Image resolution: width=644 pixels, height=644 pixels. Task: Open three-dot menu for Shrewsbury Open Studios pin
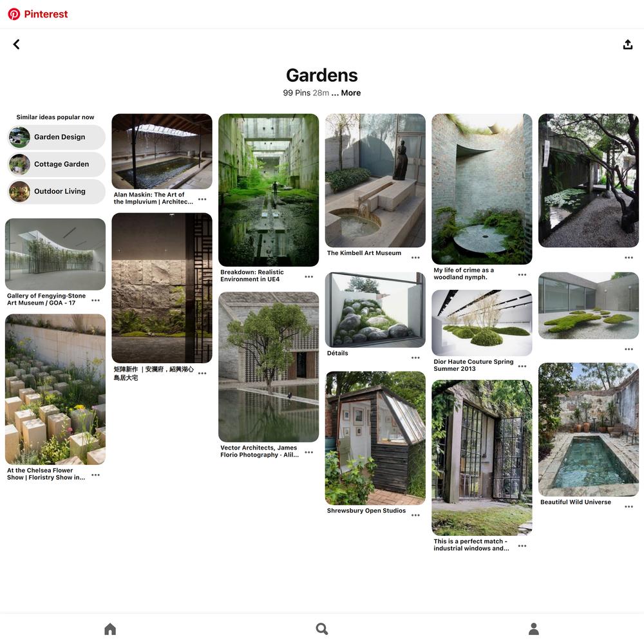(x=415, y=515)
